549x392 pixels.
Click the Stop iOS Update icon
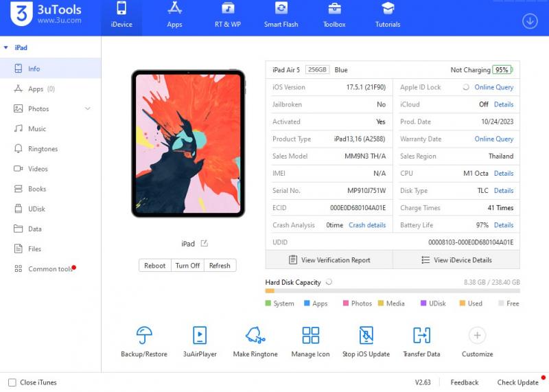click(x=366, y=335)
